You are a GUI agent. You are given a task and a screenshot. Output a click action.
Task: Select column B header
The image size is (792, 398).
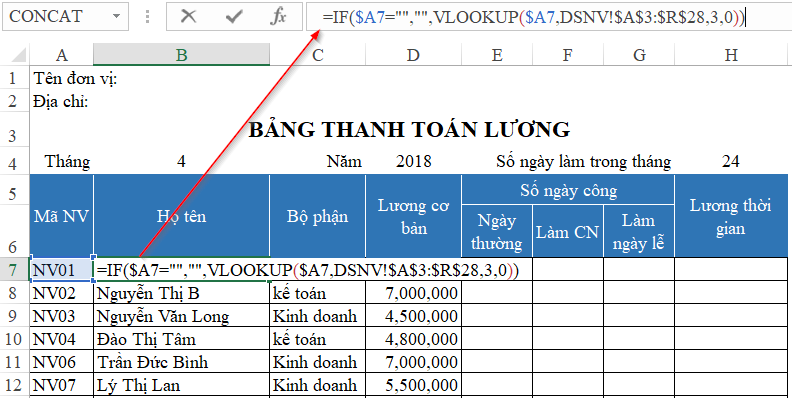[181, 55]
